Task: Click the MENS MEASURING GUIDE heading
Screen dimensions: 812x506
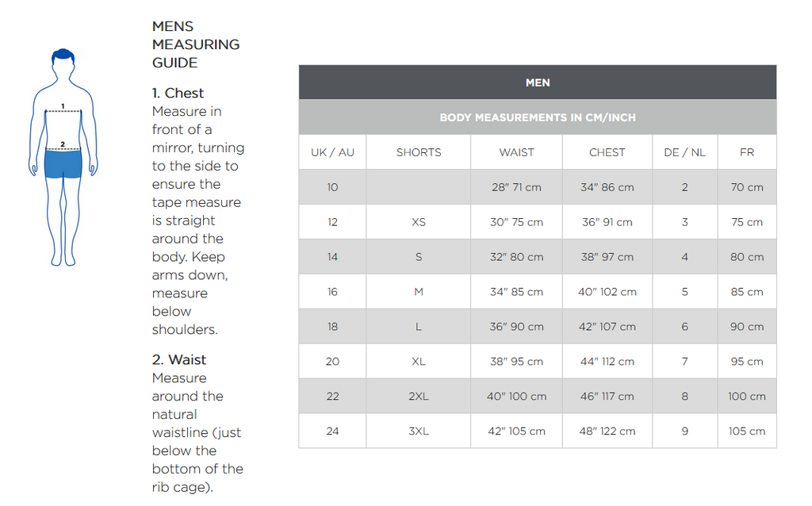Action: (x=195, y=44)
